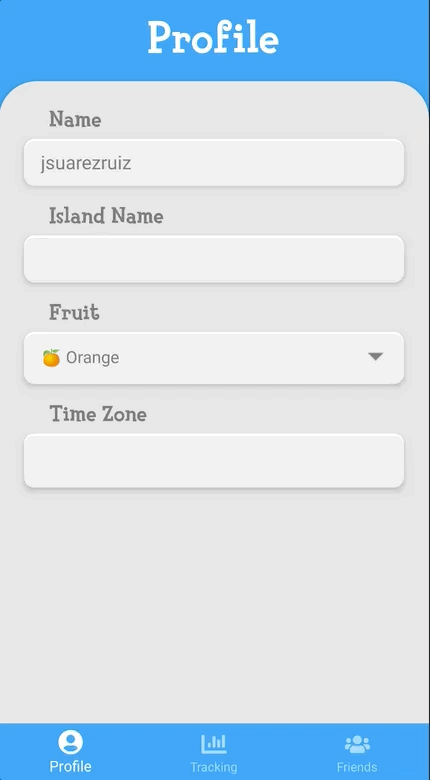Select the Orange text in dropdown
The image size is (430, 780).
pos(93,358)
